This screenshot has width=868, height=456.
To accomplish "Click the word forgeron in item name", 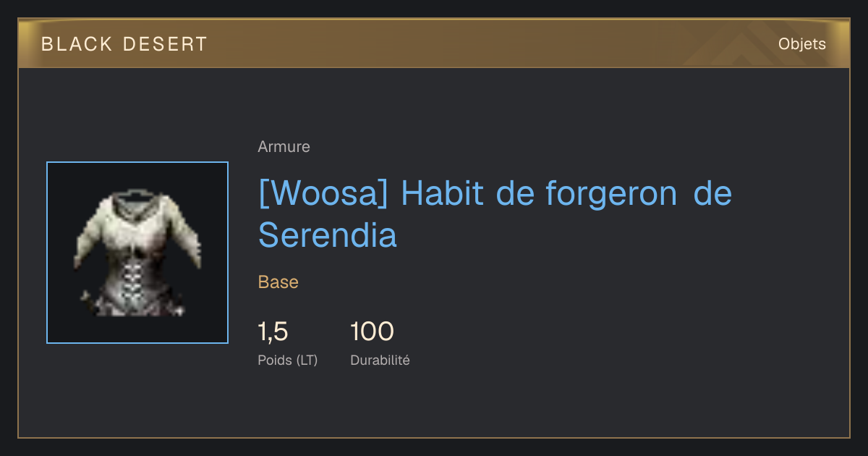I will coord(611,194).
